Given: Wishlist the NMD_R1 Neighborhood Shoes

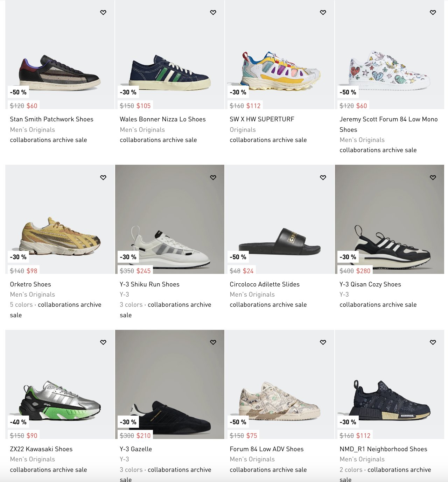Looking at the screenshot, I should pos(433,342).
